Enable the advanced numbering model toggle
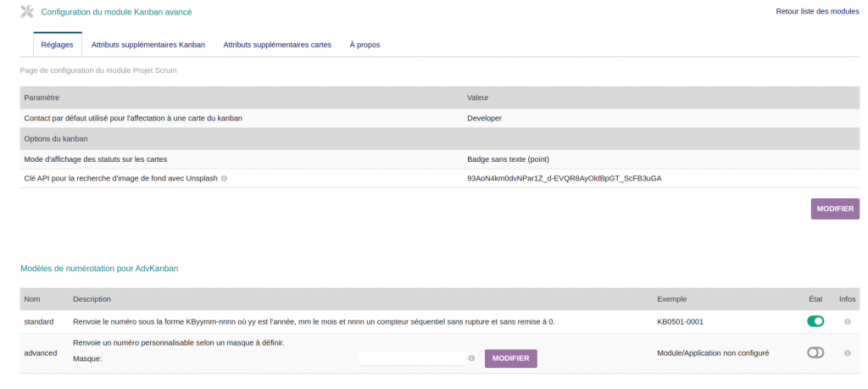The image size is (868, 389). 815,353
